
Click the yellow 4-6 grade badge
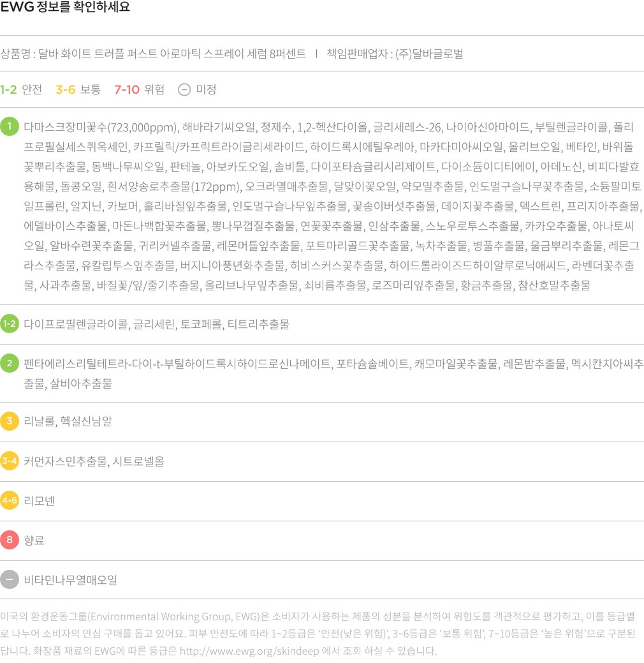(x=10, y=501)
